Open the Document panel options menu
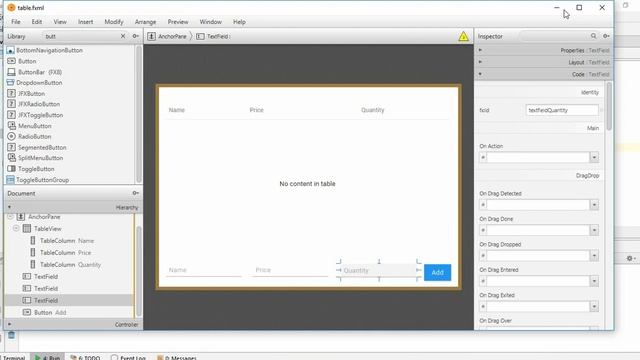 136,193
